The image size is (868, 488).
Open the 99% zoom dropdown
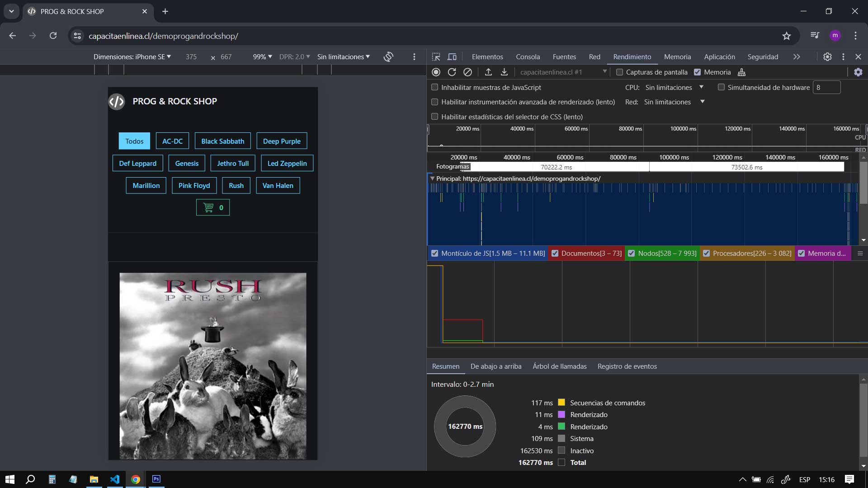262,56
